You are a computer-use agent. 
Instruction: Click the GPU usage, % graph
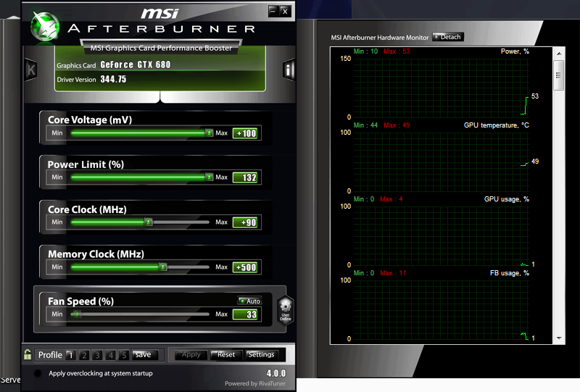click(x=441, y=236)
